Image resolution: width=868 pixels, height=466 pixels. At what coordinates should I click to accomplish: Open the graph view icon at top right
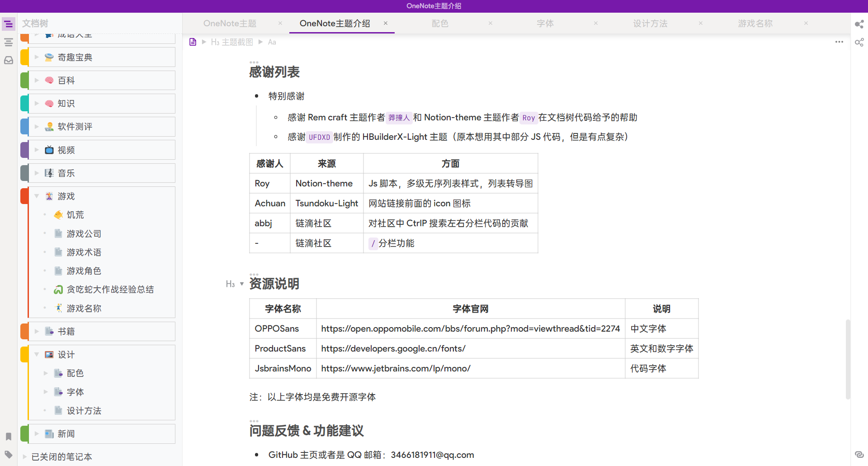point(859,24)
